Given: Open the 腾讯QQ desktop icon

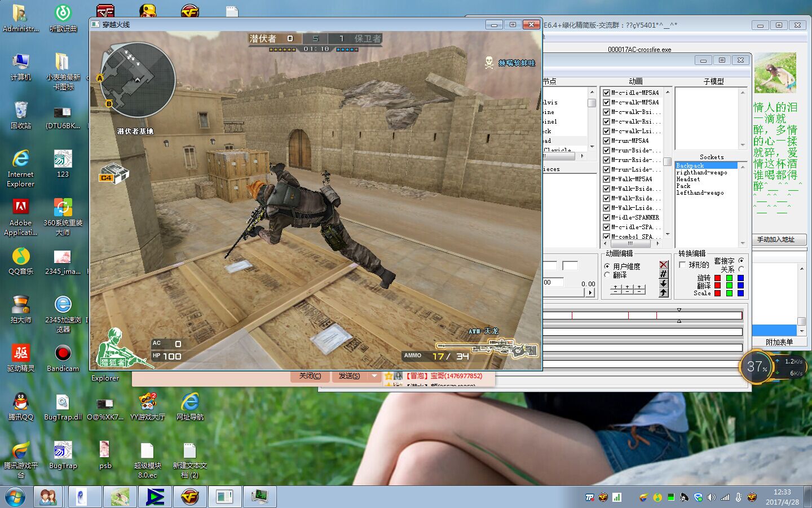Looking at the screenshot, I should [x=20, y=406].
